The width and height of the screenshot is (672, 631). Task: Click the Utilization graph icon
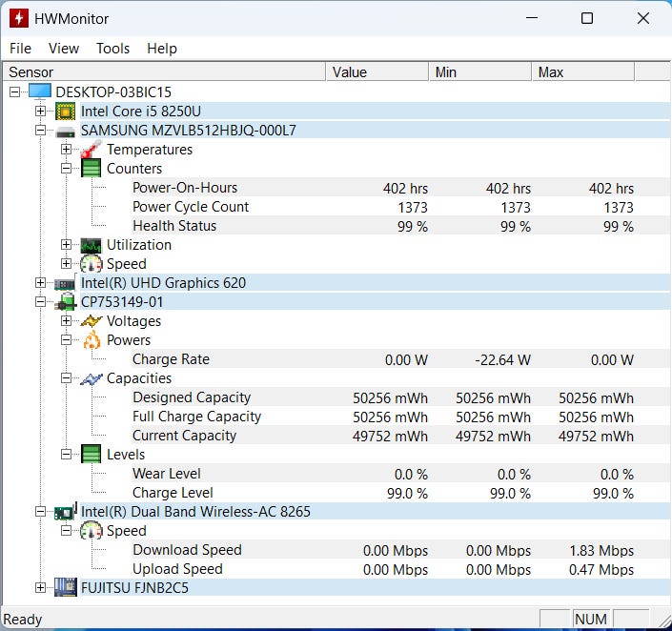click(x=91, y=245)
